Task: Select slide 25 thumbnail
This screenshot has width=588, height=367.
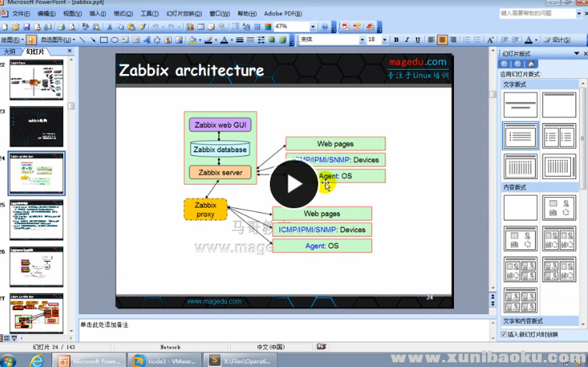Action: (36, 221)
